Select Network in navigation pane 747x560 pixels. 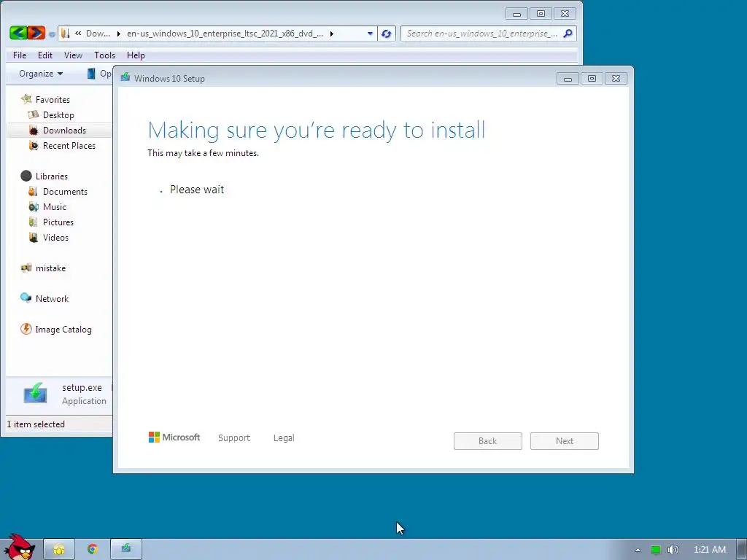pyautogui.click(x=52, y=298)
